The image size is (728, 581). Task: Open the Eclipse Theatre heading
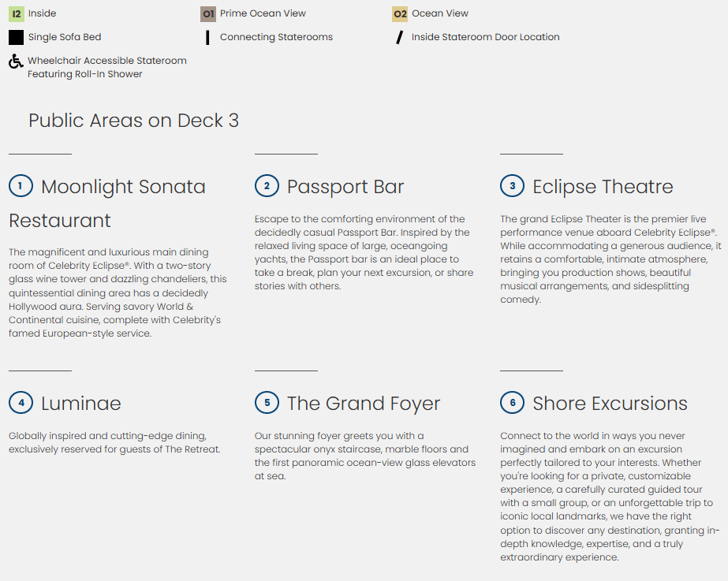pos(603,187)
